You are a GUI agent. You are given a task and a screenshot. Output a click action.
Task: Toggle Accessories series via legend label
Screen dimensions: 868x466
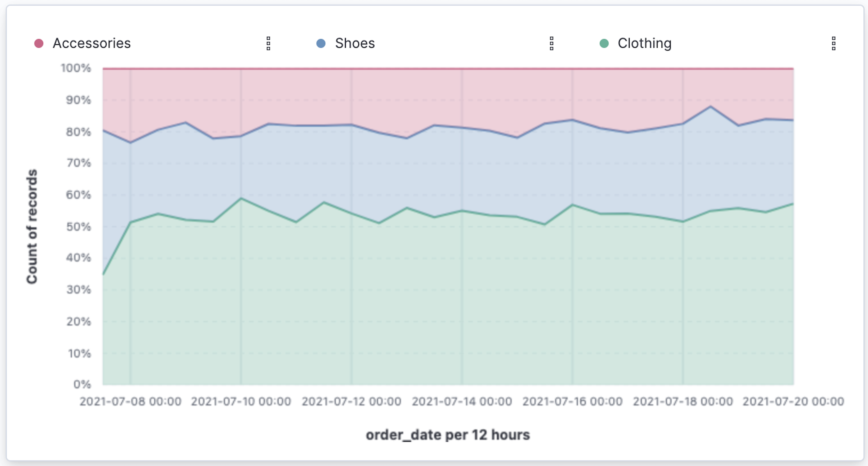click(91, 43)
